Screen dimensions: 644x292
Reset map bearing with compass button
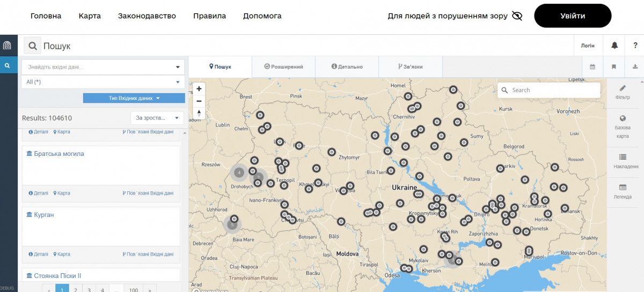pyautogui.click(x=199, y=113)
